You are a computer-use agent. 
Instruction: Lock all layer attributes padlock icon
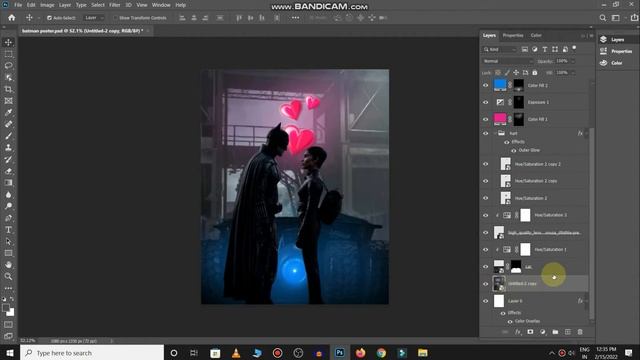click(x=535, y=73)
